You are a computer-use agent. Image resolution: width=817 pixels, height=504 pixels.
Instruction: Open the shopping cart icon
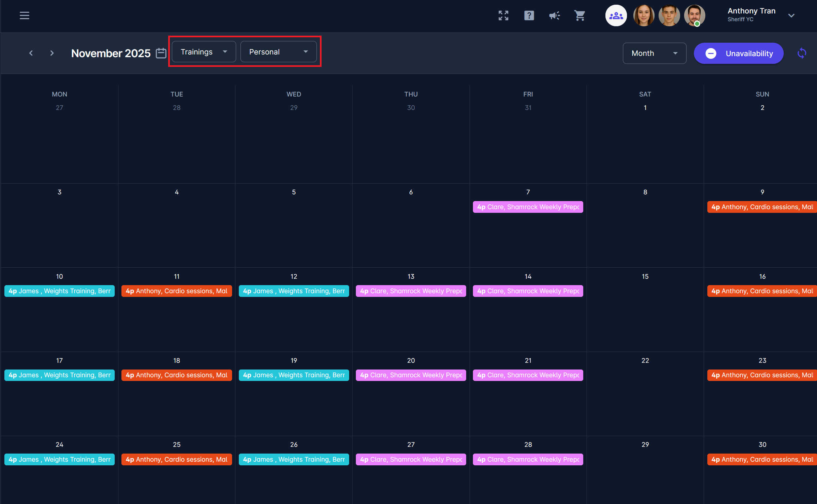point(580,15)
